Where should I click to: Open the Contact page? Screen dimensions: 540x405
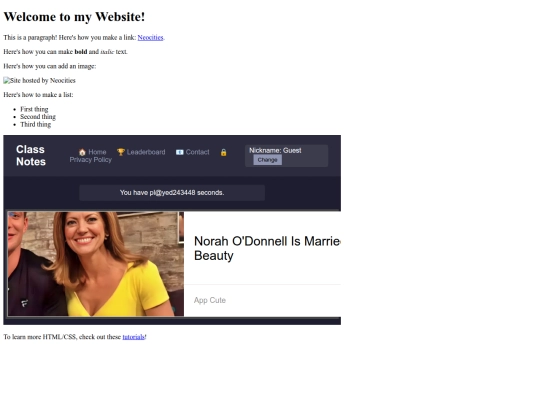(193, 152)
